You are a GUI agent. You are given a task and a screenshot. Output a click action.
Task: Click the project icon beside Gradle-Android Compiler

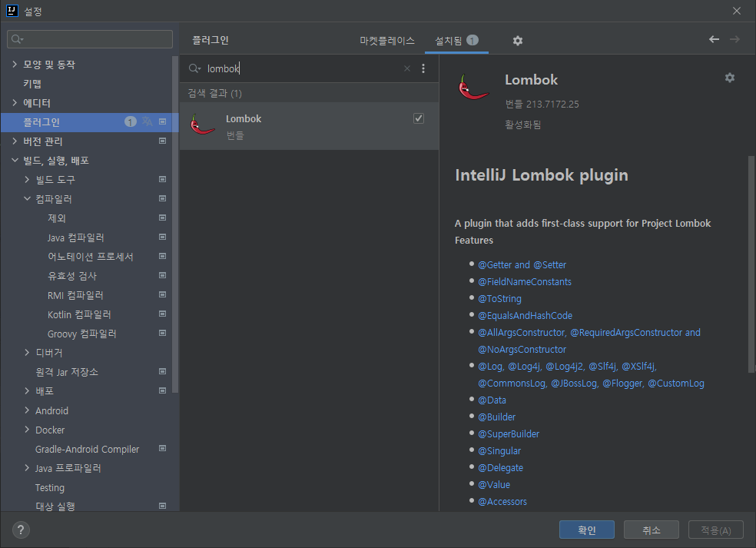click(162, 449)
